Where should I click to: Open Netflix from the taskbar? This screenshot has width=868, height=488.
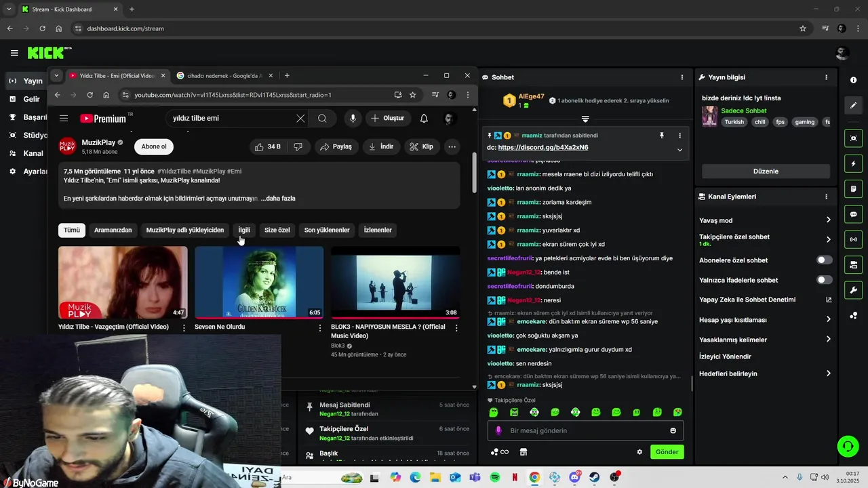[515, 478]
